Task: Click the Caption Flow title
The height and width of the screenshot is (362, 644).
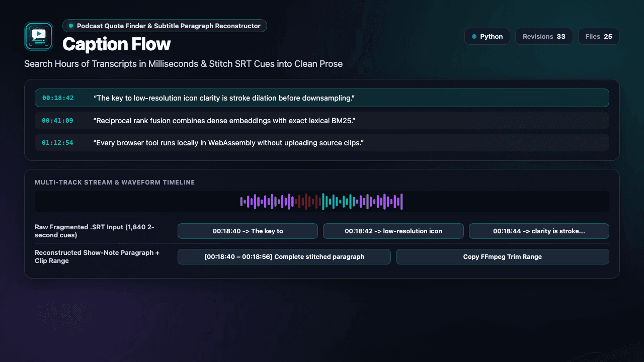Action: point(117,44)
